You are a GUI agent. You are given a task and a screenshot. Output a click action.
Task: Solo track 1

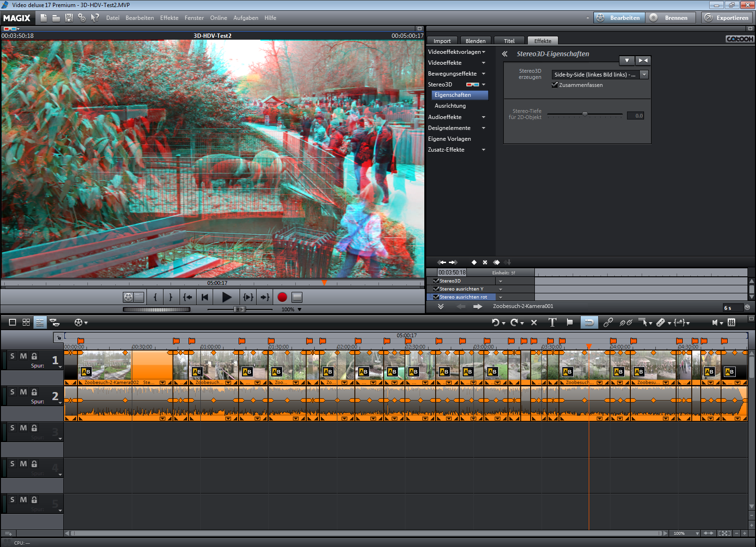12,356
